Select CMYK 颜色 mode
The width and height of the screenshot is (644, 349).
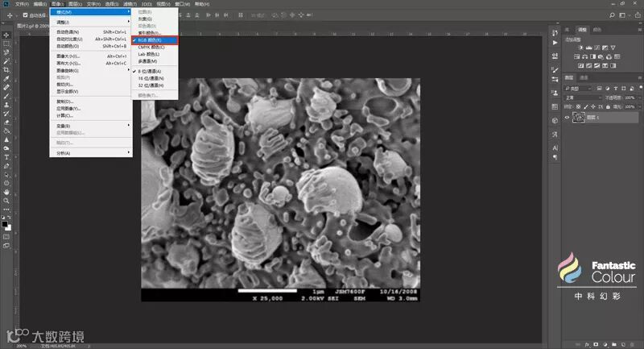coord(151,47)
